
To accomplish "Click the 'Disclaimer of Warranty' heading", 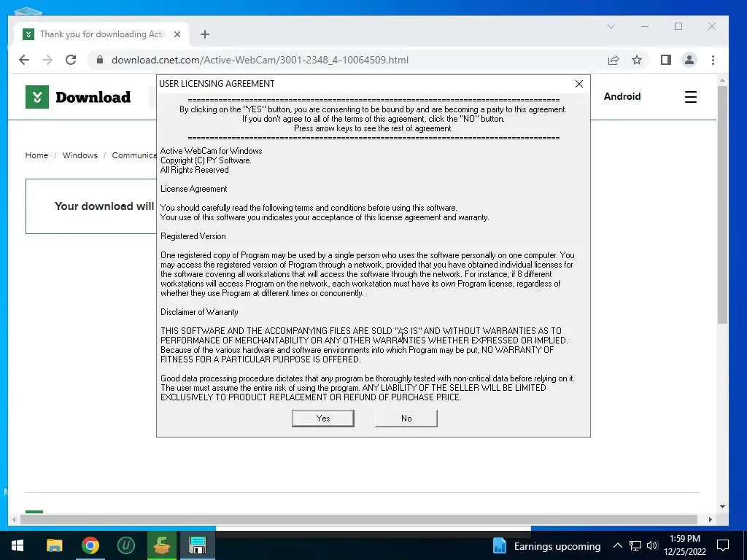I will (x=199, y=312).
